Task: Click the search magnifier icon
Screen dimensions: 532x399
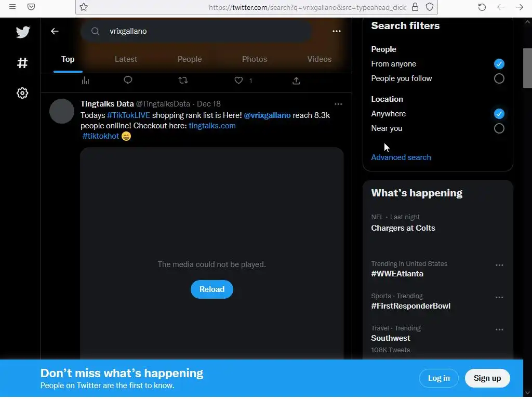Action: point(96,31)
